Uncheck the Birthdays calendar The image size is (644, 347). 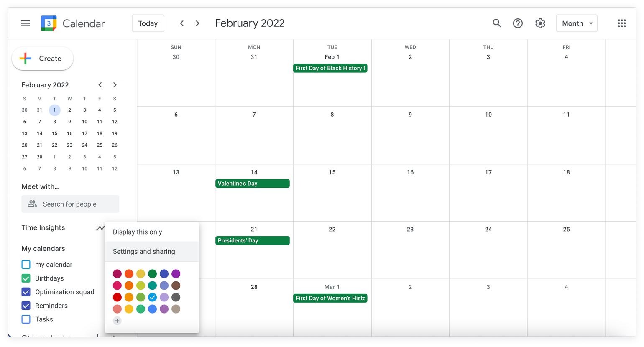(26, 278)
